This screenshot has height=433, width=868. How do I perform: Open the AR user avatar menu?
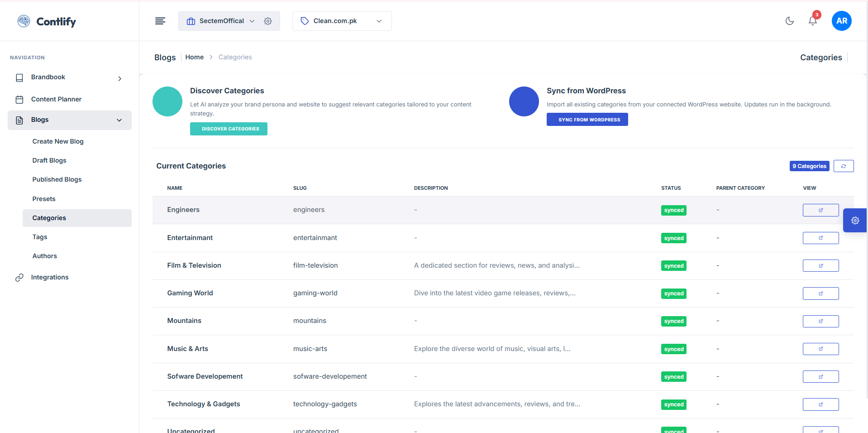[841, 21]
